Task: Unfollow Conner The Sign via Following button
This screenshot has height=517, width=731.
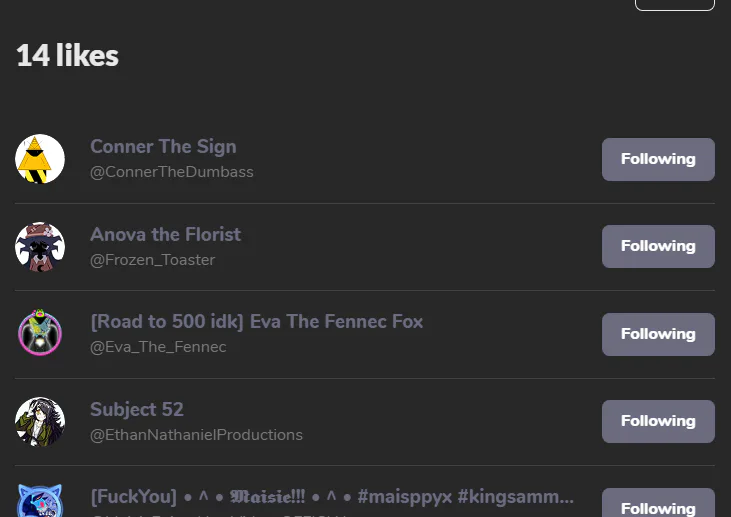Action: 658,159
